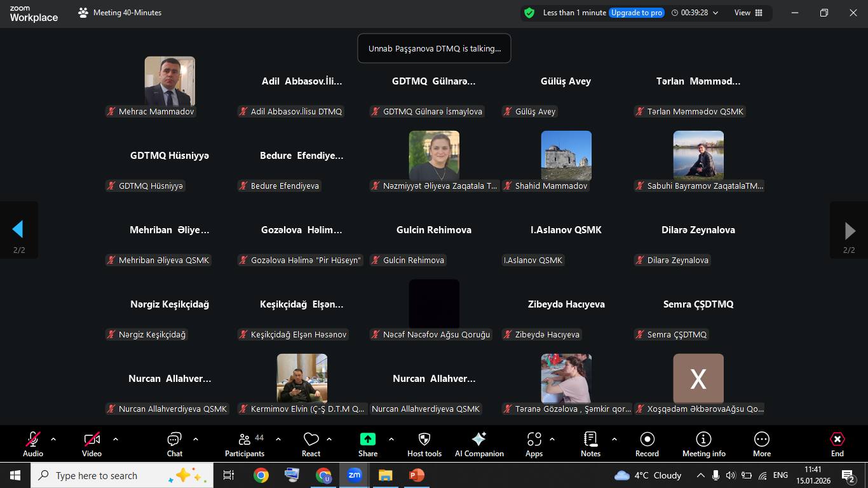Open Meeting info

point(703,444)
